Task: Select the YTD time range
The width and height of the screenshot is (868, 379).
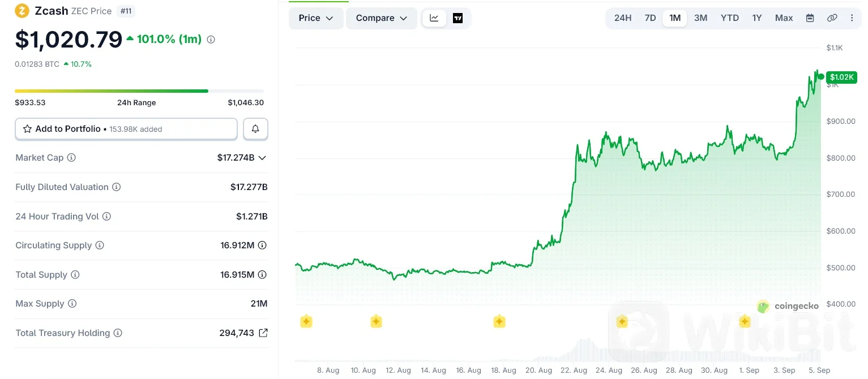Action: pyautogui.click(x=730, y=18)
